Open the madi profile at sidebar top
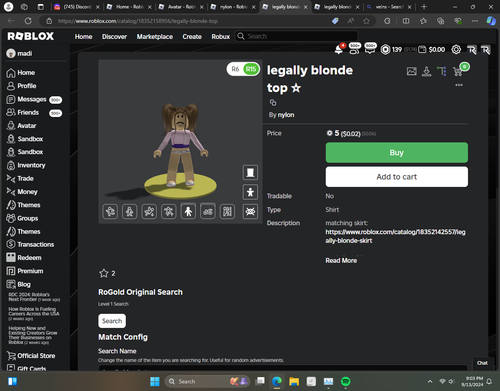 [x=19, y=53]
